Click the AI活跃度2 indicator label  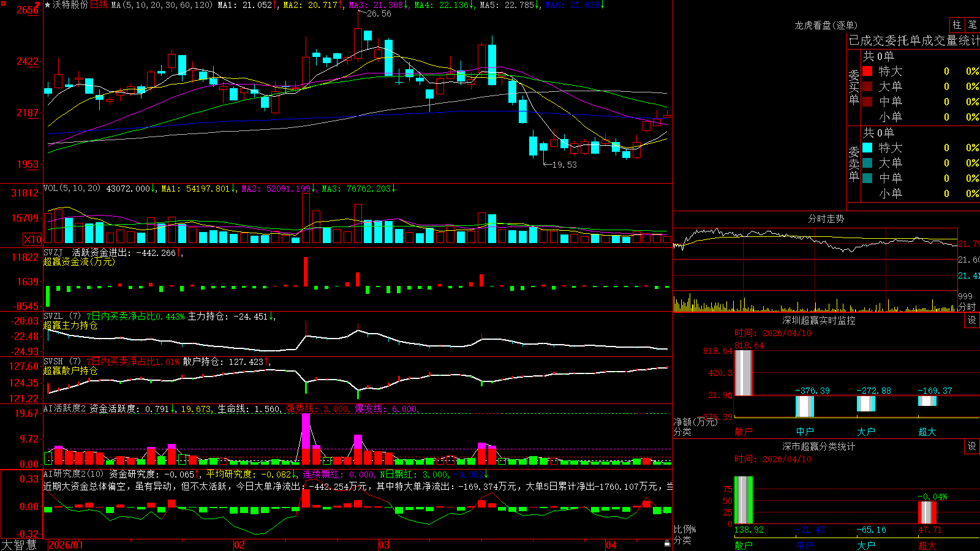pyautogui.click(x=64, y=409)
